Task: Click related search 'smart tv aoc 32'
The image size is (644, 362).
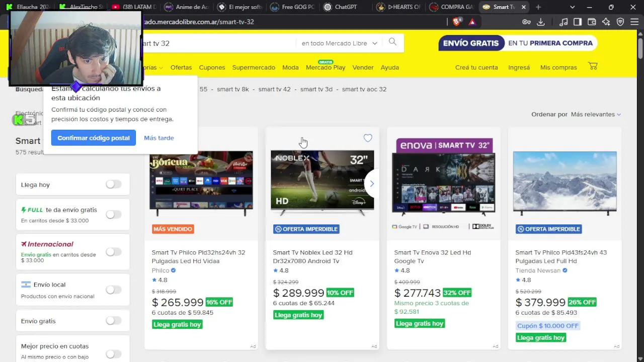Action: click(x=364, y=89)
